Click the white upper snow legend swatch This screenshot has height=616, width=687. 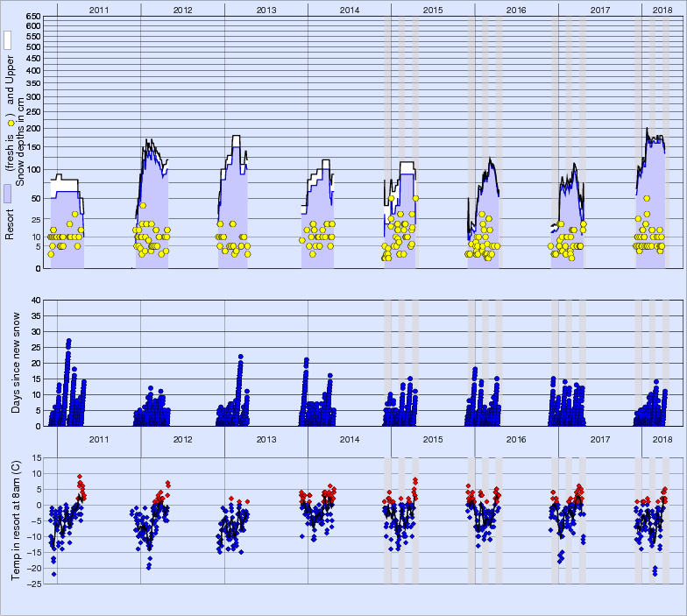point(7,40)
